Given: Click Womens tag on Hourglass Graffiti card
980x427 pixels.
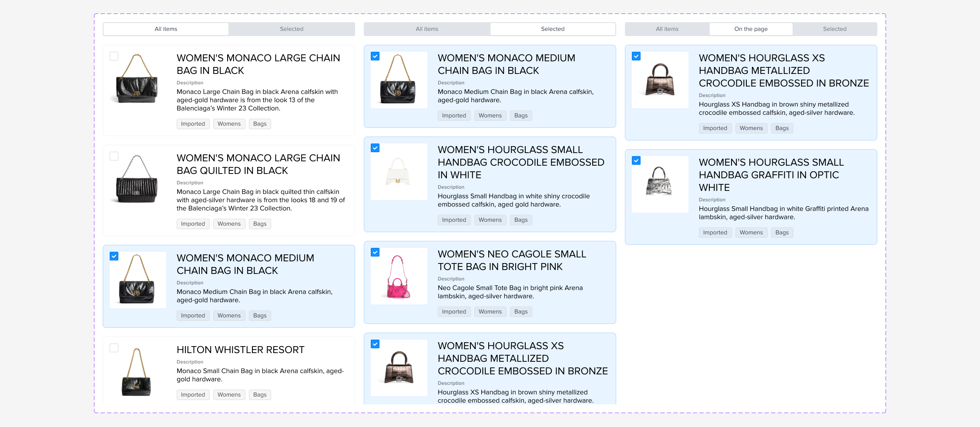Looking at the screenshot, I should (x=751, y=233).
